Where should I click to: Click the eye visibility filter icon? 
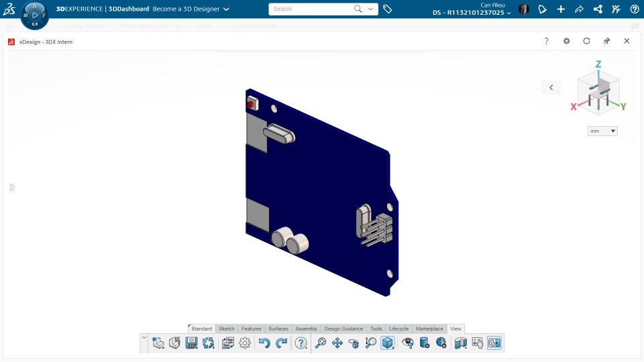pos(407,343)
